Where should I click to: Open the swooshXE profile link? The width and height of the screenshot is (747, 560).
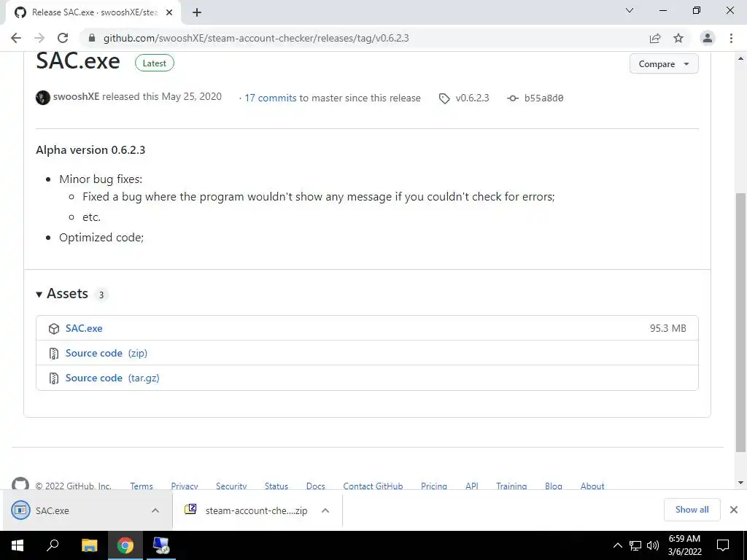pyautogui.click(x=76, y=97)
